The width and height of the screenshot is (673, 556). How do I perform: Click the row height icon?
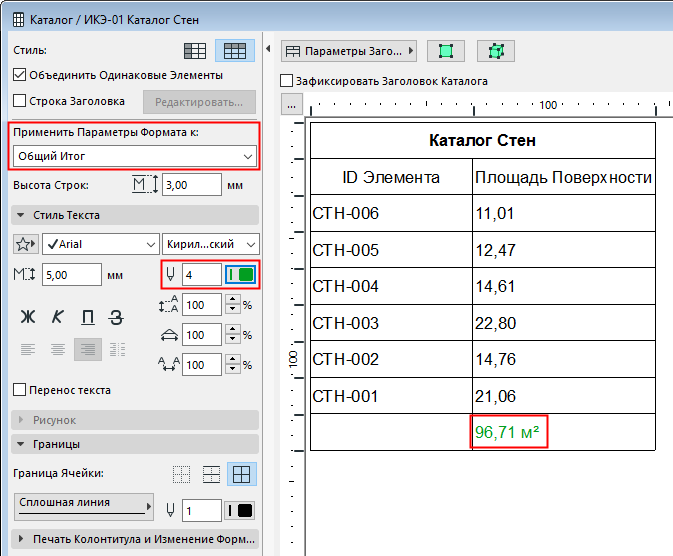[x=145, y=185]
